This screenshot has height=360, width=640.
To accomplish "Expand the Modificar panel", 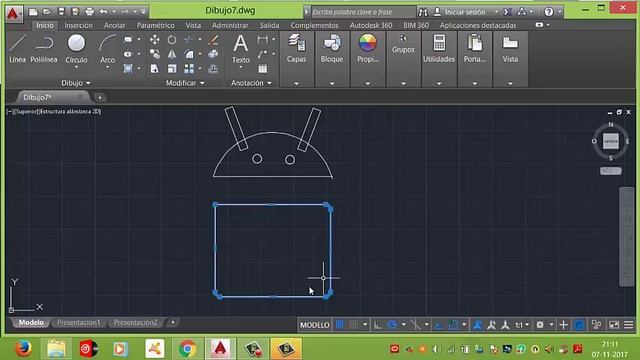I will click(x=185, y=83).
